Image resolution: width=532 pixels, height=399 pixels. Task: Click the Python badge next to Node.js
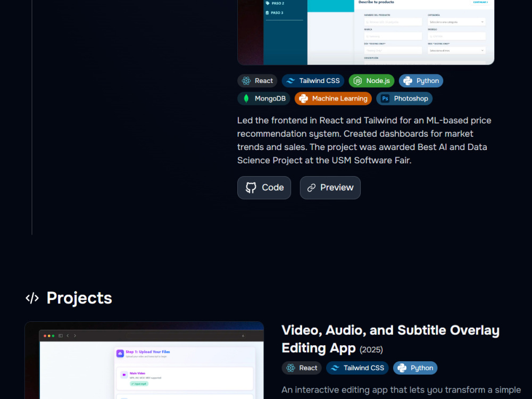coord(421,81)
